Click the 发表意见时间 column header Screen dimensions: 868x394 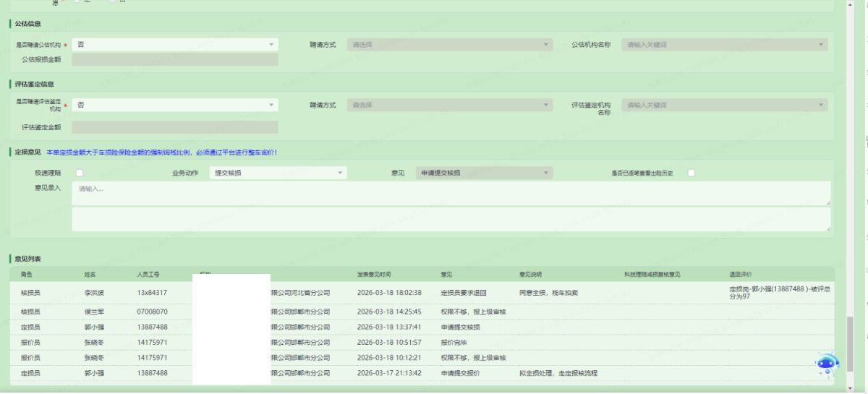point(374,275)
